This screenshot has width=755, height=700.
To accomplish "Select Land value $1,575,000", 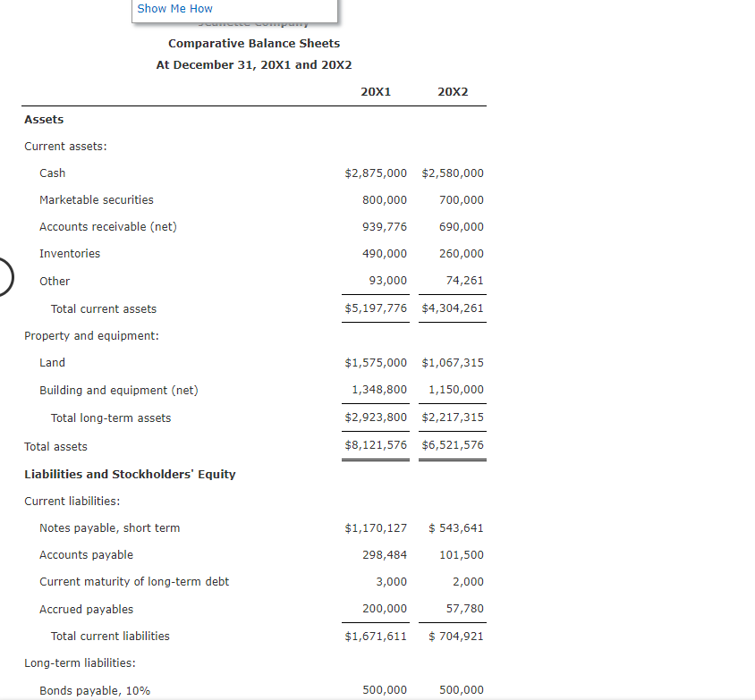I will coord(376,363).
